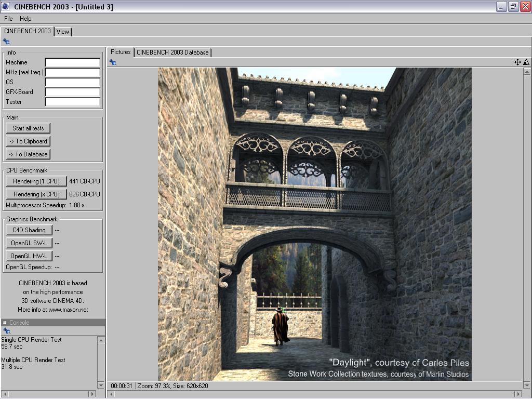Click the CINEBENCH app icon in title bar

6,6
